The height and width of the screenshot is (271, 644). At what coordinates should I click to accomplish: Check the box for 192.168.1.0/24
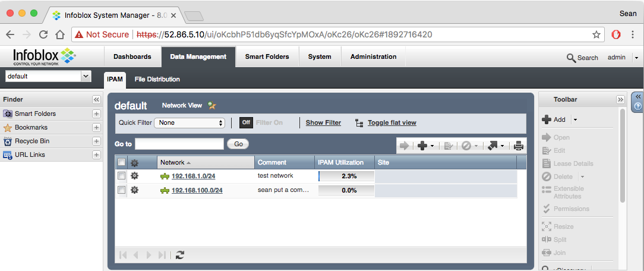(122, 176)
